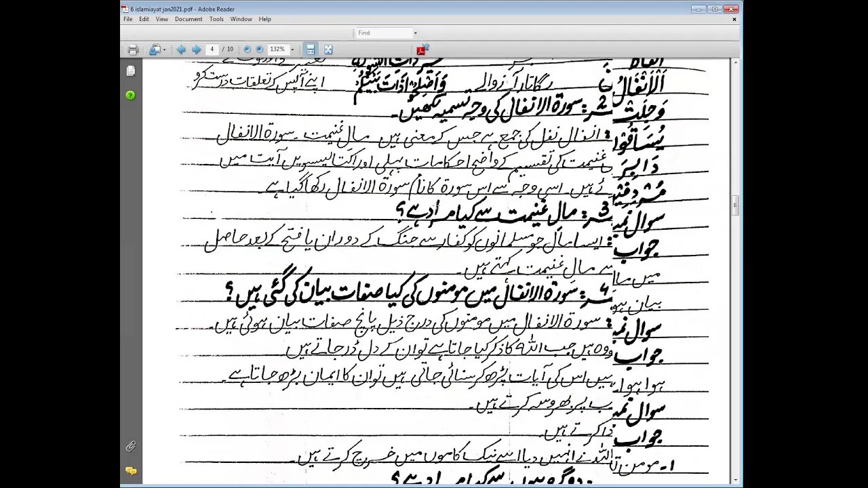Click the collaborate/email tool icon

pos(154,49)
